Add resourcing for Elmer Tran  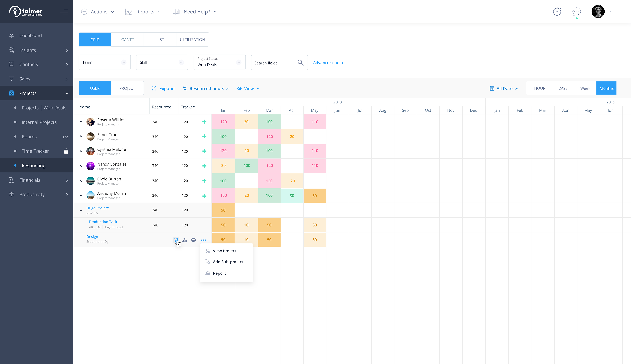click(204, 136)
